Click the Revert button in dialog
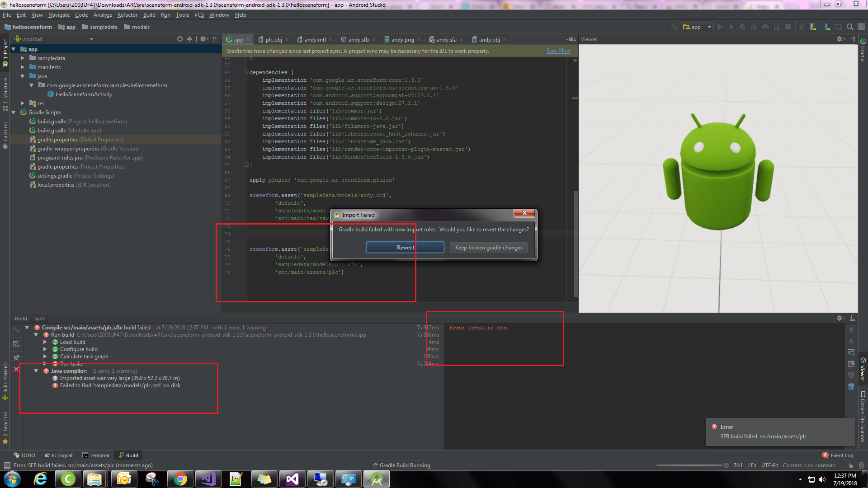Screen dimensions: 868x488 coord(405,248)
